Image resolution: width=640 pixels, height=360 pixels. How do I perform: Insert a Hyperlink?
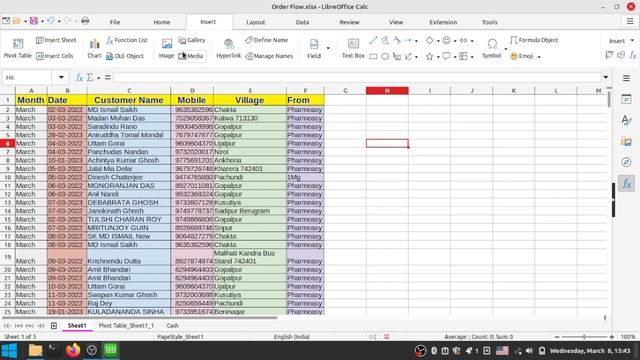coord(228,48)
